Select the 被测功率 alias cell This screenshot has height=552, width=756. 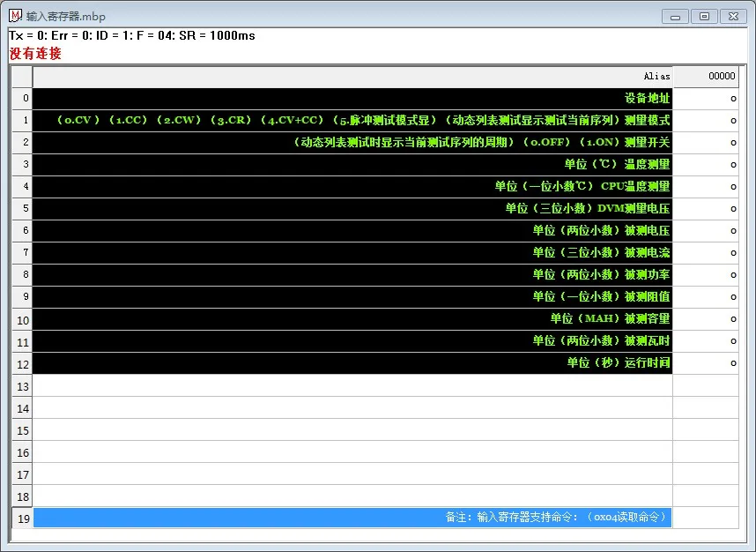(352, 274)
